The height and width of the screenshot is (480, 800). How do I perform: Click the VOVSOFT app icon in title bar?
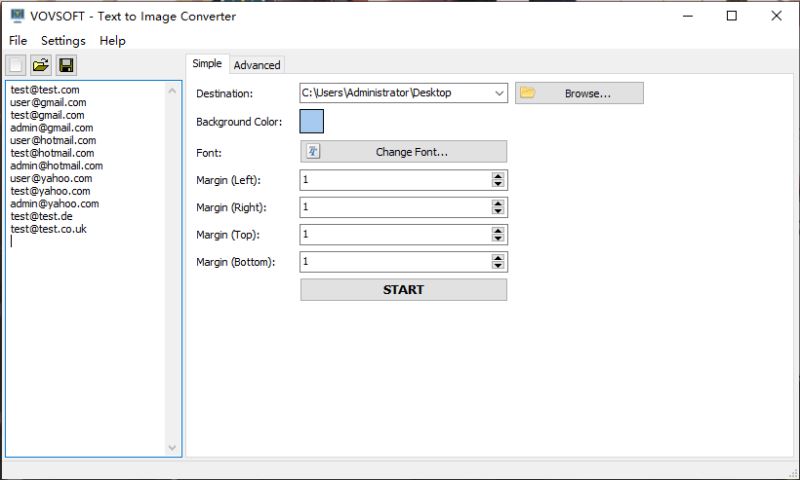pos(17,15)
